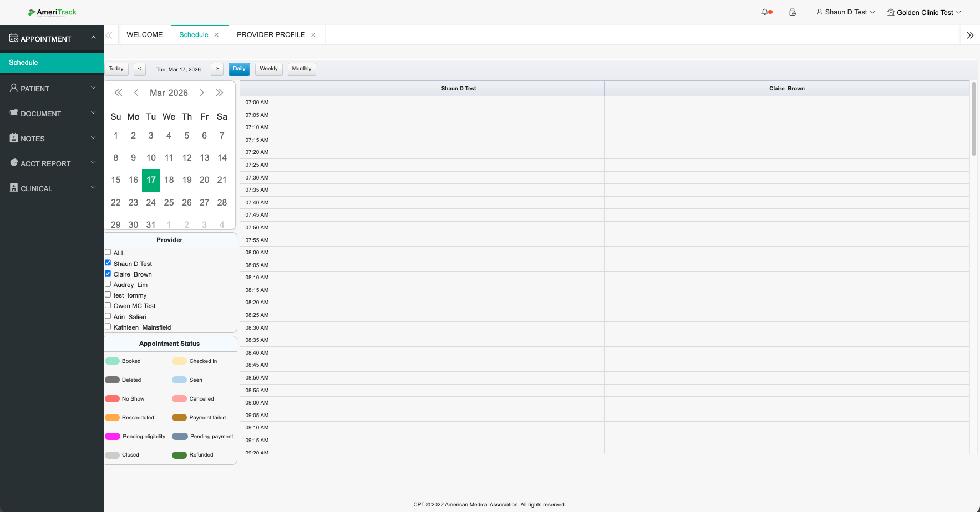Click the printer icon in header
This screenshot has width=980, height=512.
[793, 12]
